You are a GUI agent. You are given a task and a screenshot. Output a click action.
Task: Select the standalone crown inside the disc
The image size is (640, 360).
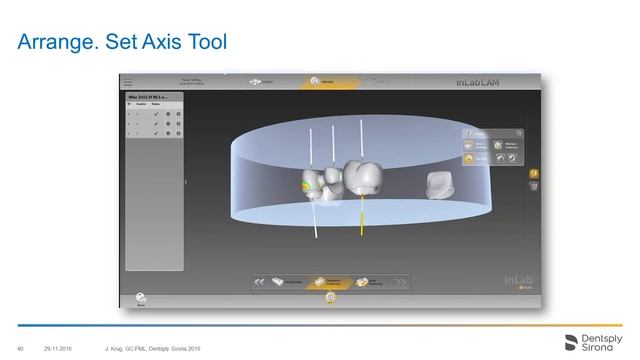click(x=440, y=184)
